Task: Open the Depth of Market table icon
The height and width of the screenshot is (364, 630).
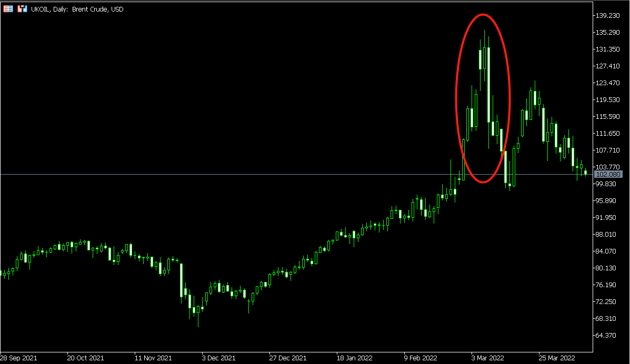Action: pos(8,9)
